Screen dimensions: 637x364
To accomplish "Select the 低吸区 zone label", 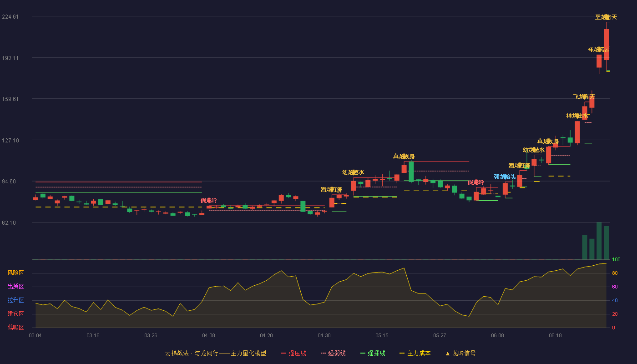I will pyautogui.click(x=16, y=327).
